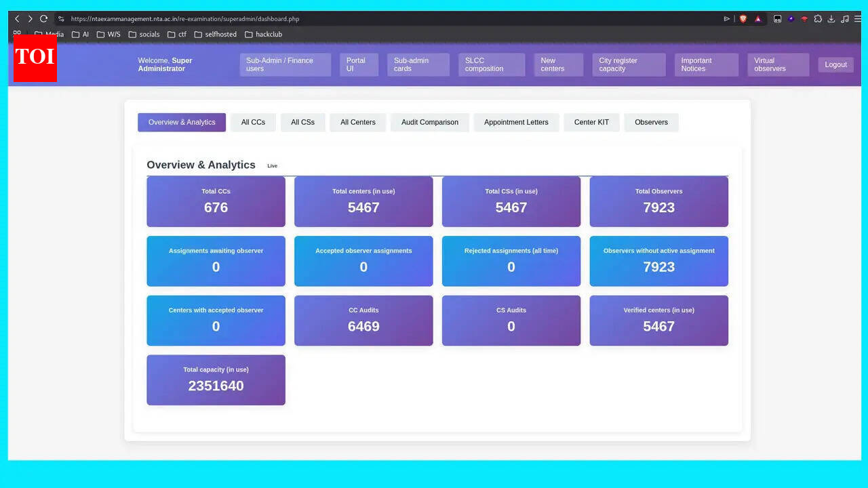Switch to the Audit Comparison tab
Viewport: 868px width, 488px height.
pos(430,122)
